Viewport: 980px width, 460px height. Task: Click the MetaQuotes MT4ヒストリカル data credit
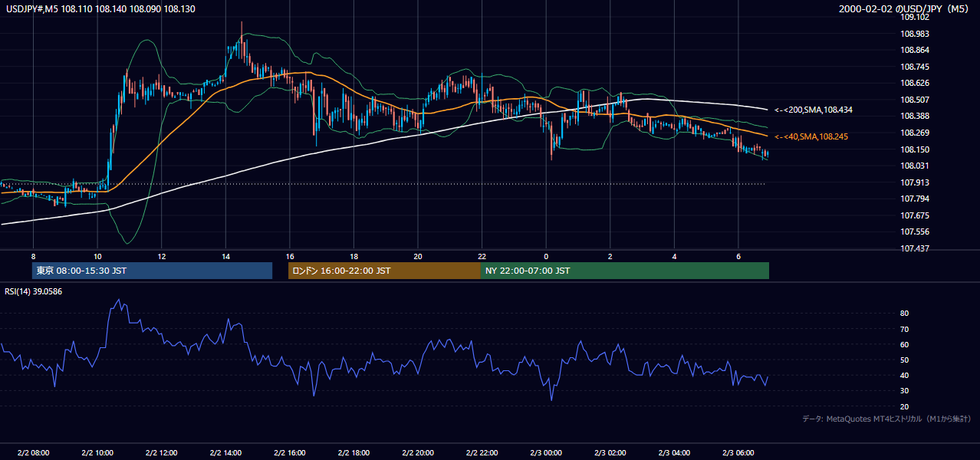pyautogui.click(x=886, y=419)
